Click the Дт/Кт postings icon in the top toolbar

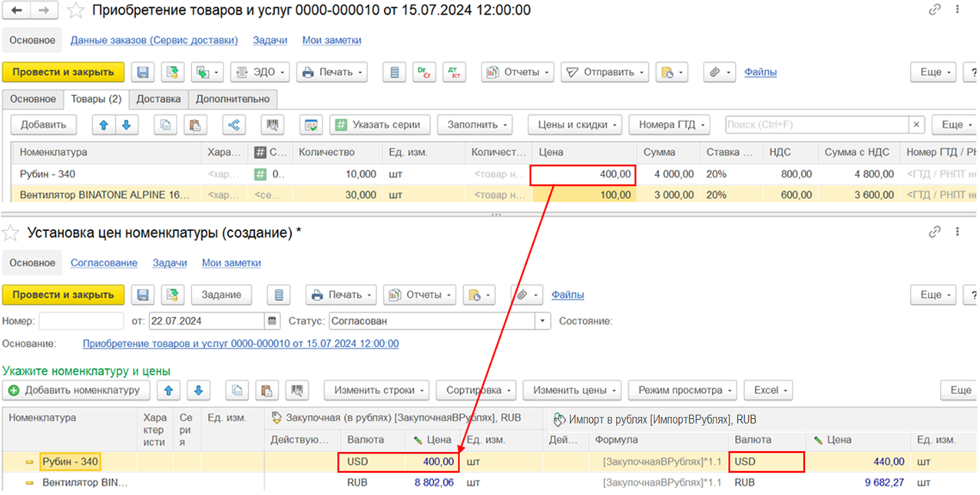click(455, 72)
